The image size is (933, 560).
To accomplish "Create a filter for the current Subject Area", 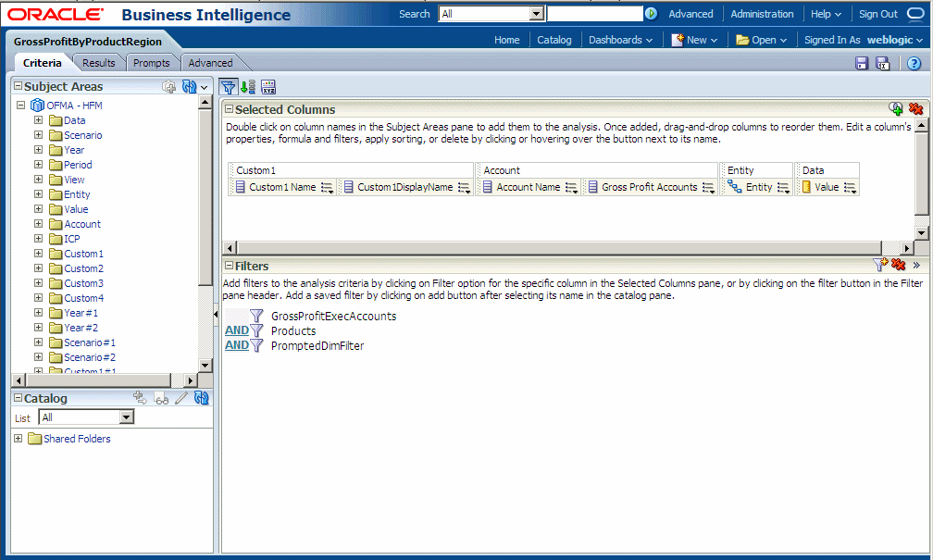I will point(880,266).
